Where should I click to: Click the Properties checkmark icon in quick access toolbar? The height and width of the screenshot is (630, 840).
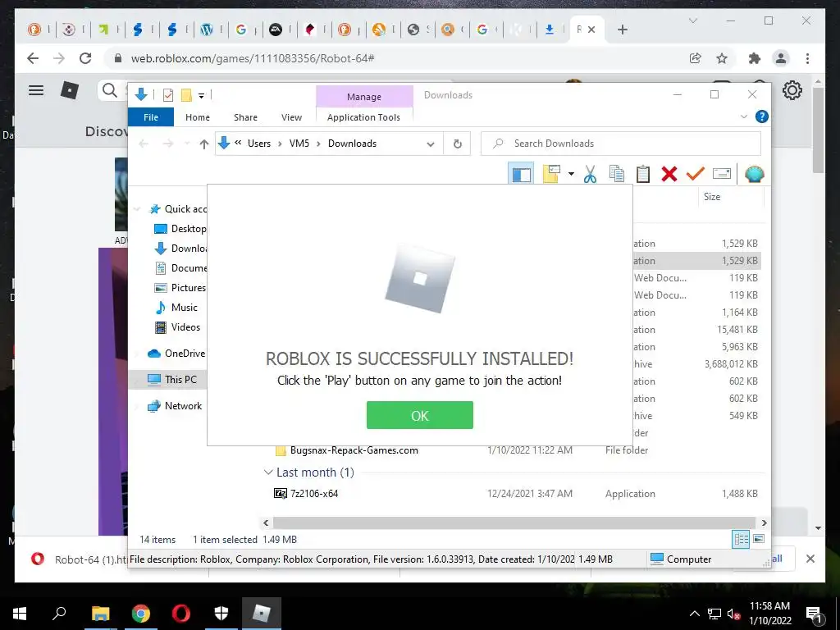[x=167, y=95]
